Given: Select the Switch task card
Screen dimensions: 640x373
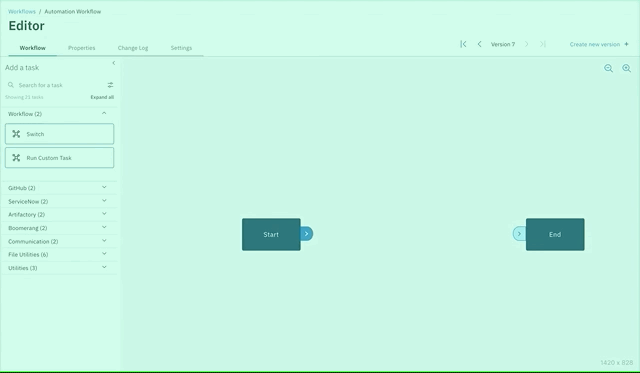Looking at the screenshot, I should 60,134.
